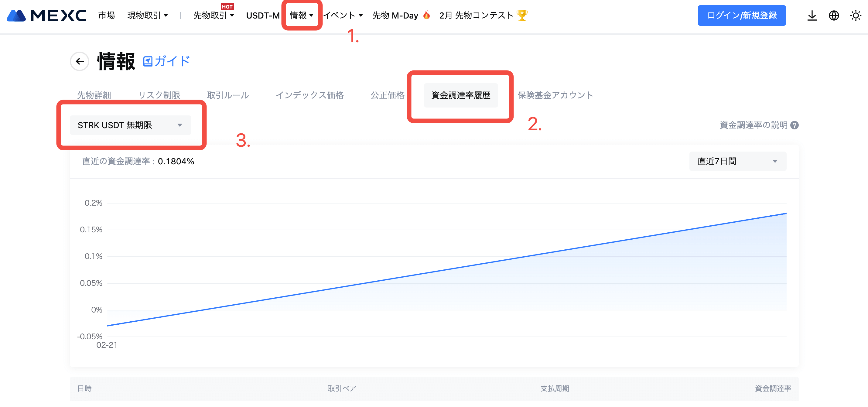868x407 pixels.
Task: Click the ガイド guide book icon
Action: pyautogui.click(x=148, y=61)
